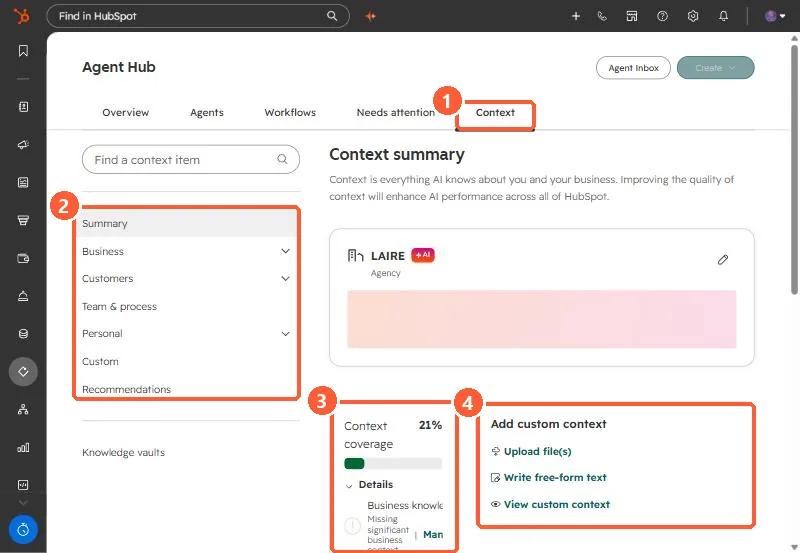Expand the Customers section chevron
This screenshot has width=800, height=553.
click(x=285, y=279)
